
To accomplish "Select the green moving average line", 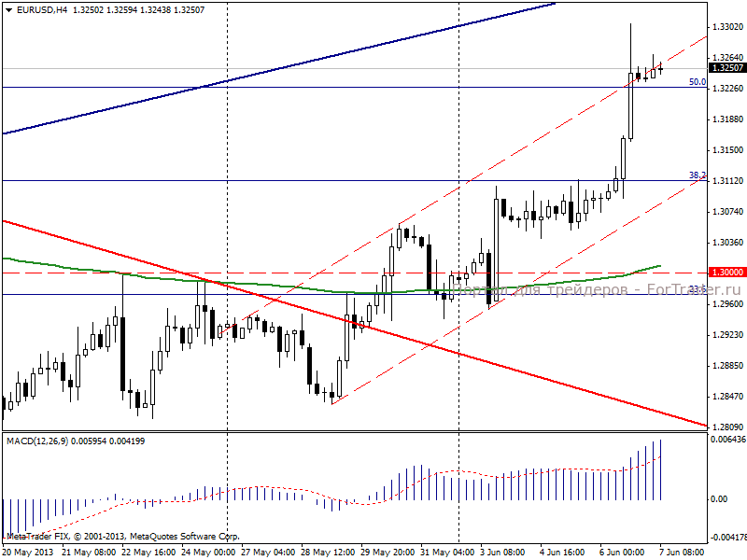I will [331, 291].
